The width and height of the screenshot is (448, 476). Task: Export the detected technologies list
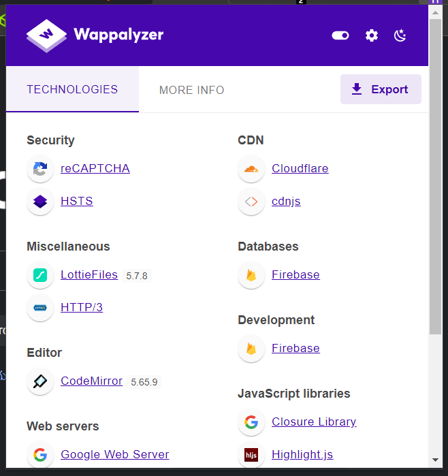[381, 90]
